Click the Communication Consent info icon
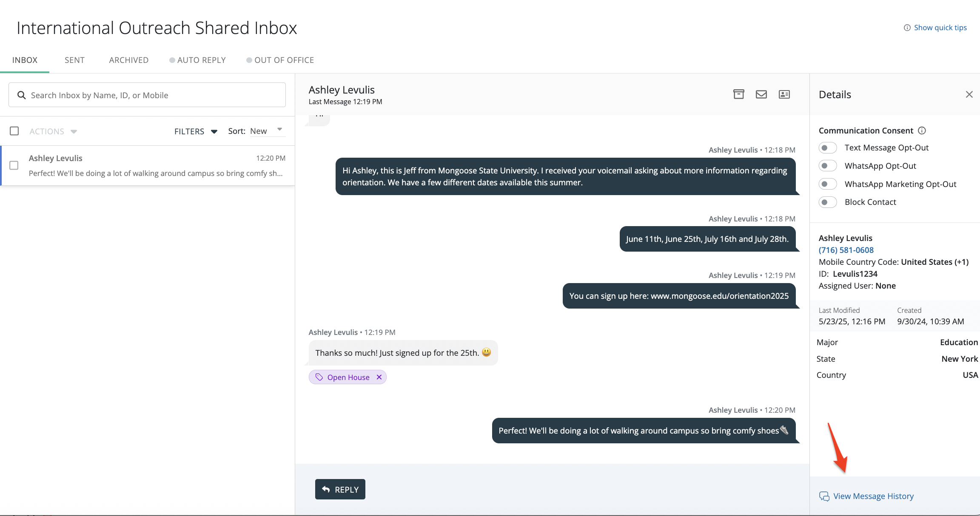 click(x=922, y=130)
